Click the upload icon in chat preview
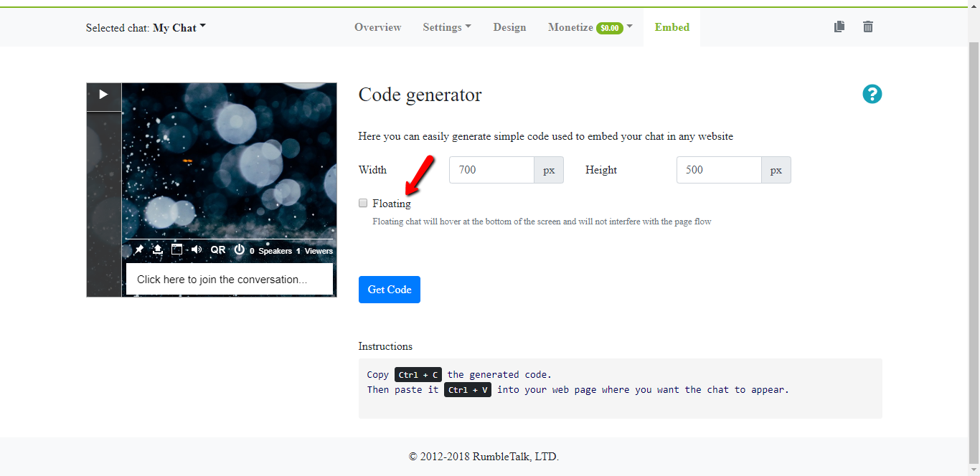Image resolution: width=980 pixels, height=476 pixels. point(158,250)
